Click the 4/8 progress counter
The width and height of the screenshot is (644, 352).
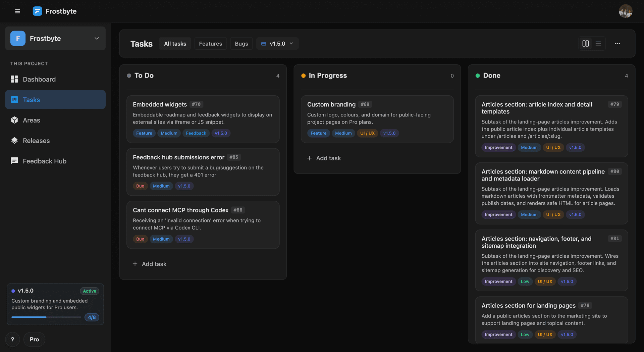coord(92,317)
